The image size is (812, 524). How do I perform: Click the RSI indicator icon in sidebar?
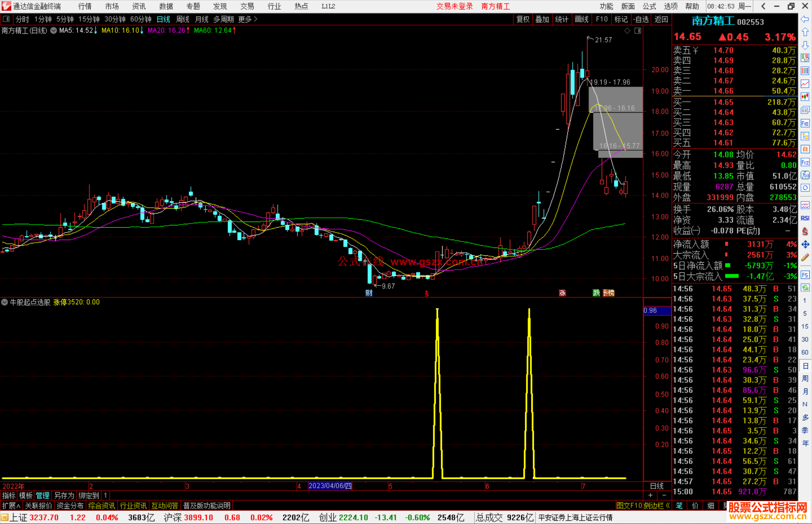[805, 218]
